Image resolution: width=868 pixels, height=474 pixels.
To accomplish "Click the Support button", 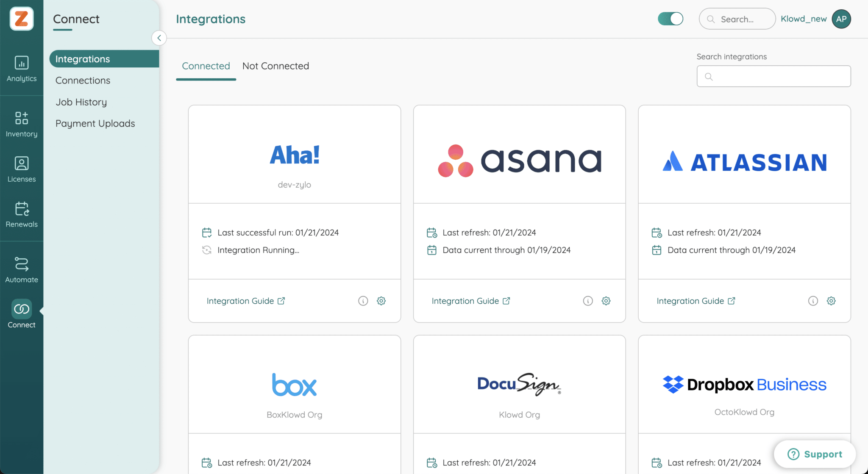I will pos(815,454).
